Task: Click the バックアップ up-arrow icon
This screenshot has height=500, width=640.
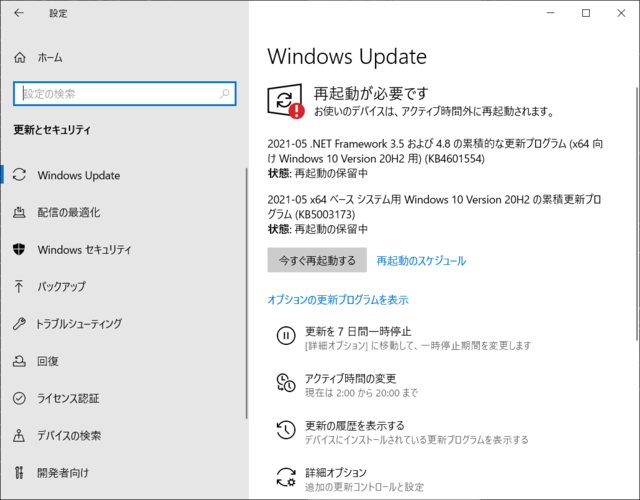Action: click(19, 287)
